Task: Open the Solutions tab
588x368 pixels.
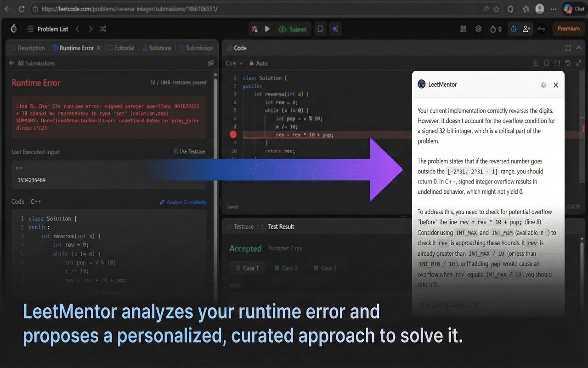Action: click(157, 48)
